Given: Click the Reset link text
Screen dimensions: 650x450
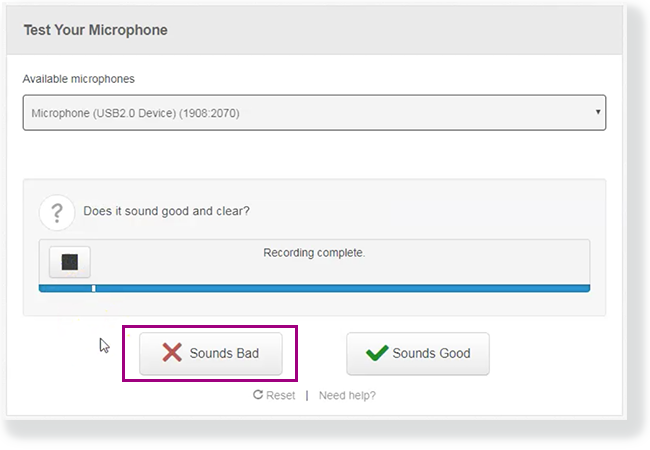Looking at the screenshot, I should click(280, 395).
